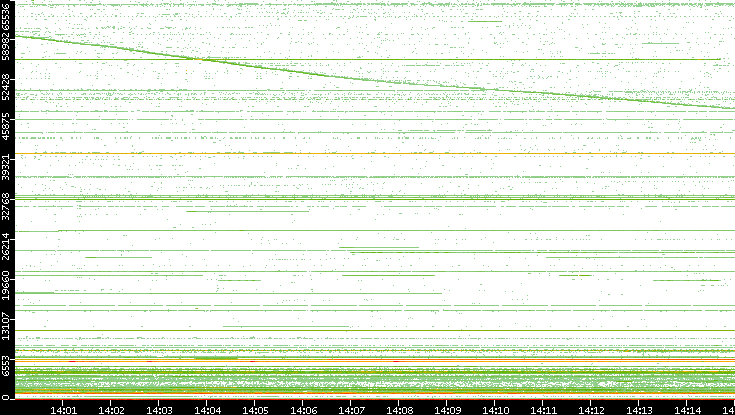Pick the 19660 label on the vertical axis
735x415 pixels.
(5, 286)
